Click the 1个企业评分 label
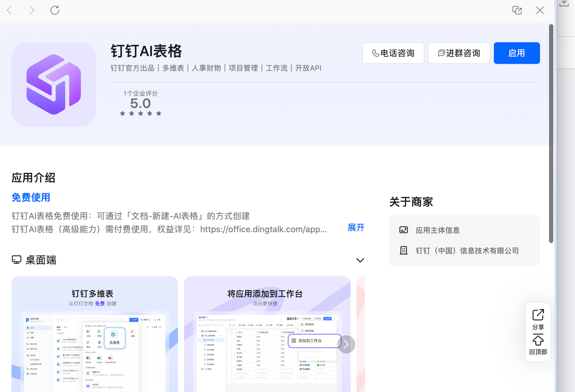Screen dimensions: 575x392 pyautogui.click(x=141, y=93)
